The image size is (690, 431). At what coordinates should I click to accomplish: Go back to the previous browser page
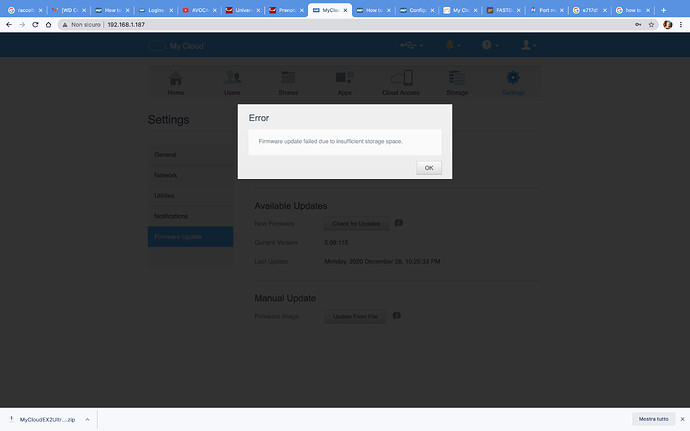[x=9, y=25]
